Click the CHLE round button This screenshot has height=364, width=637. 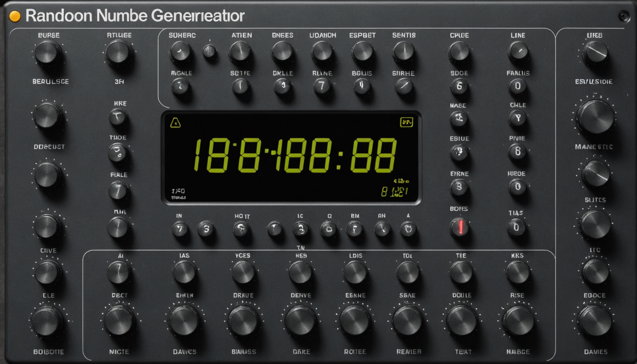point(518,118)
